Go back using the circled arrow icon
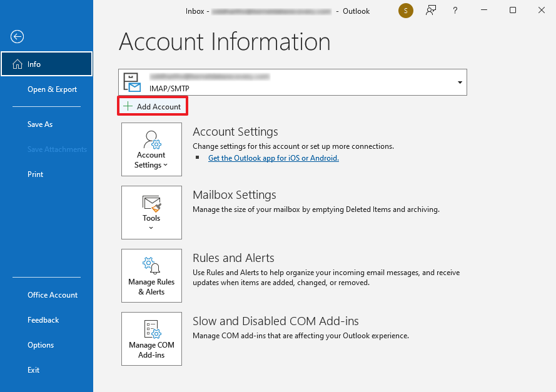 [x=17, y=36]
